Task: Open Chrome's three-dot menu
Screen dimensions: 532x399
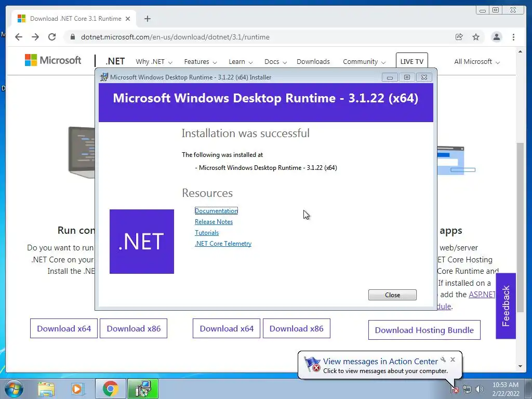Action: [514, 37]
